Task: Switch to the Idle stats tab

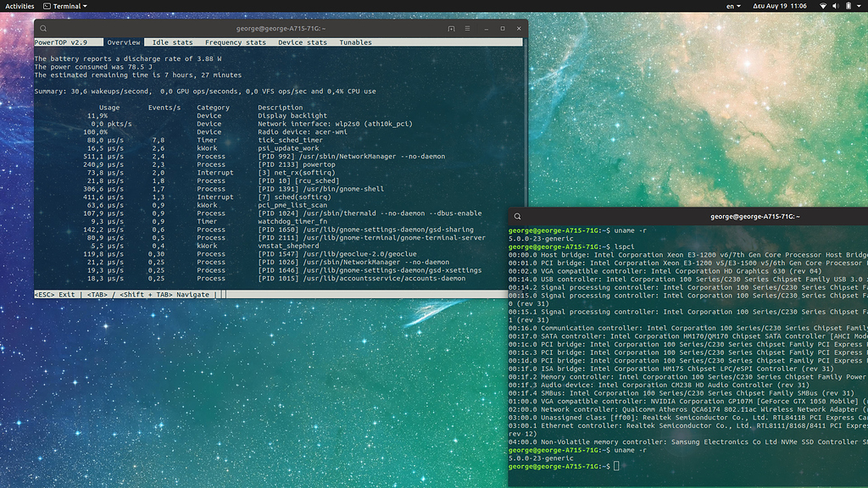Action: (x=173, y=42)
